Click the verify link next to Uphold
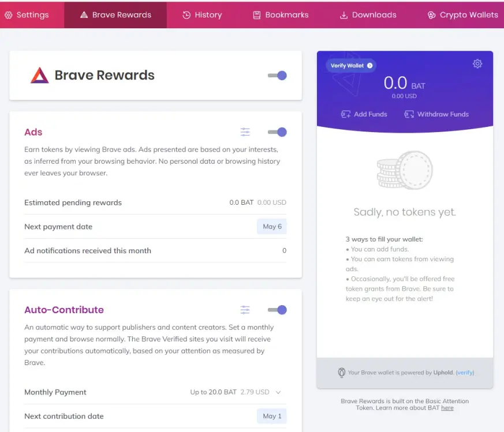 pos(465,373)
